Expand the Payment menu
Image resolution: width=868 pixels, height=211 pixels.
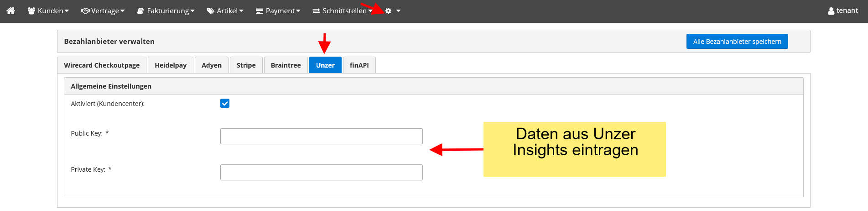278,11
